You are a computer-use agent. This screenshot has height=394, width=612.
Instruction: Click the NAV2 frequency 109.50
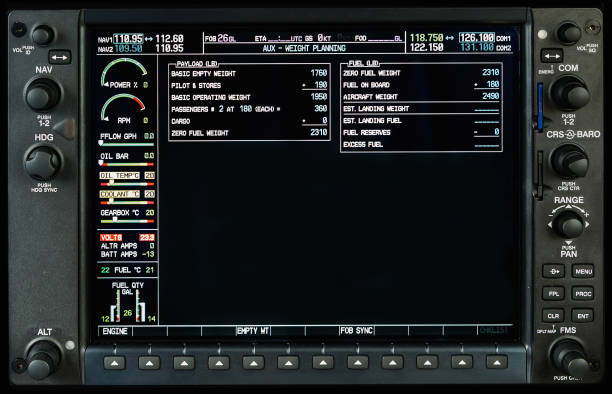click(x=128, y=48)
